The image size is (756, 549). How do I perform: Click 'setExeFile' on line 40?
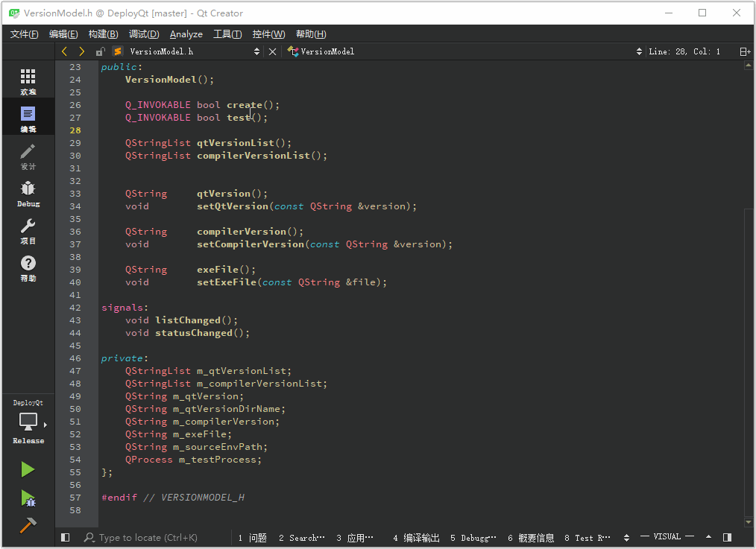pos(226,282)
